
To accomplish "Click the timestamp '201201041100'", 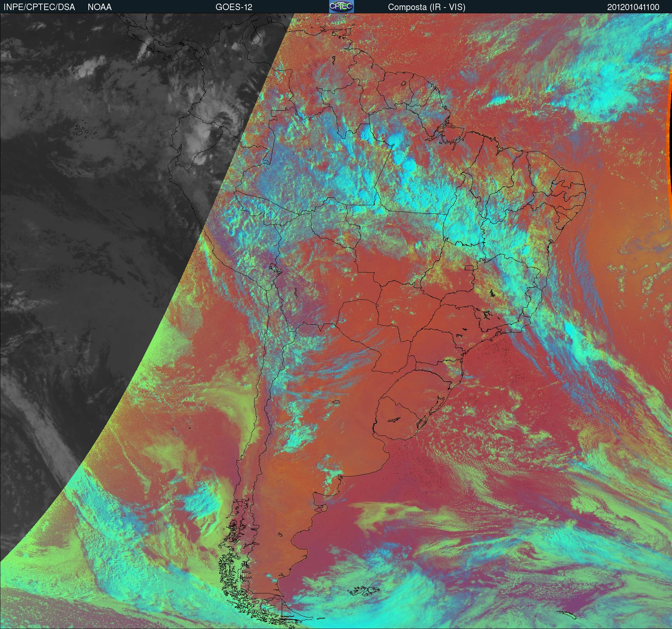I will point(633,7).
